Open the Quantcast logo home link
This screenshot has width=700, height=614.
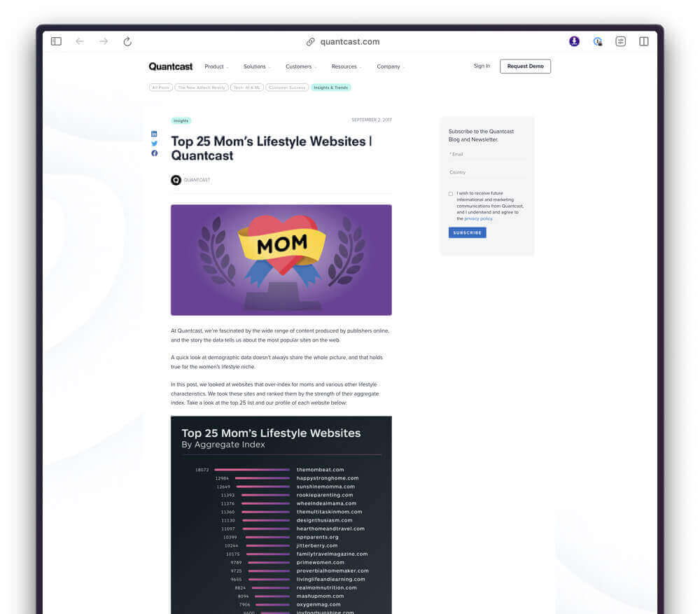171,67
